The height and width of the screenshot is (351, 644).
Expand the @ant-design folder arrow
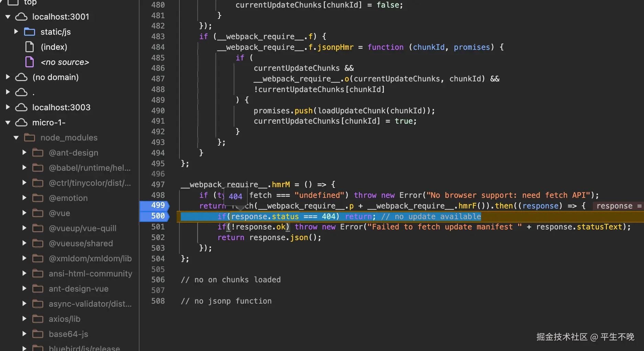tap(24, 152)
